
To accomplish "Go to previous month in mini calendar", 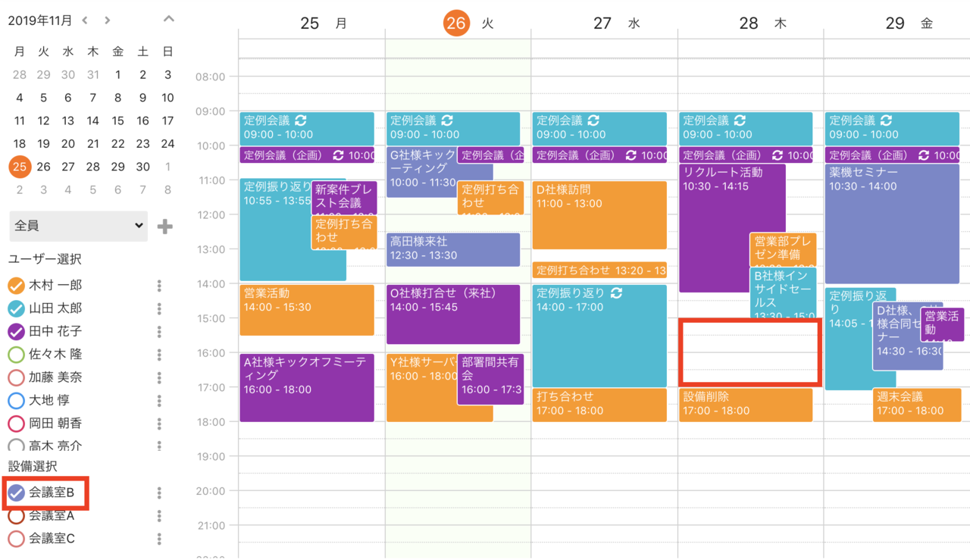I will pos(85,20).
